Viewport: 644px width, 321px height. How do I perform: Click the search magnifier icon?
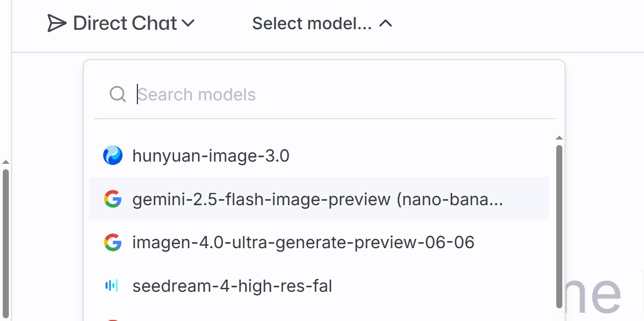118,94
